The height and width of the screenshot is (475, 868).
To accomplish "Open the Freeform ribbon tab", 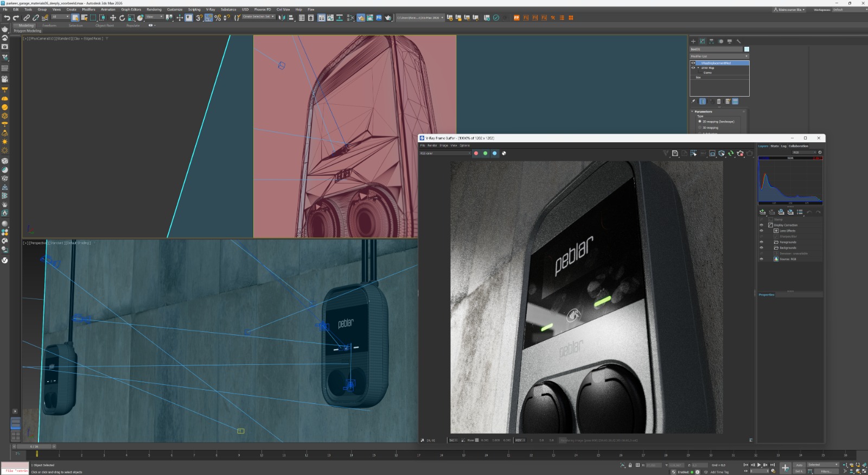I will coord(49,26).
